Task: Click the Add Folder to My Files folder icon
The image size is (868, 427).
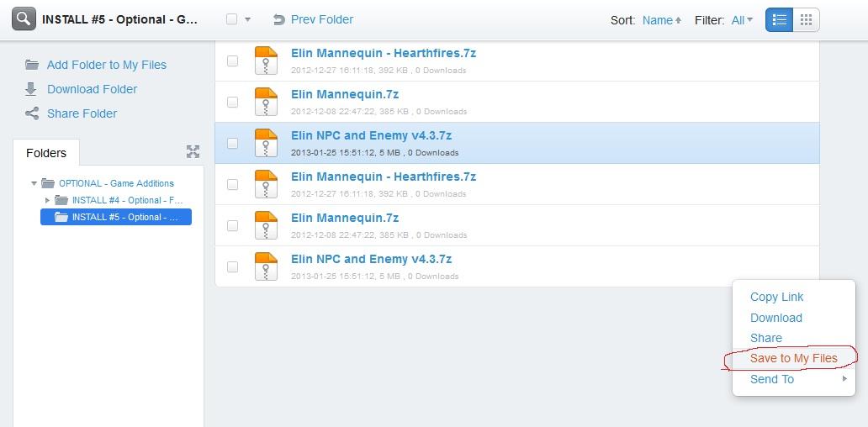Action: (x=31, y=65)
